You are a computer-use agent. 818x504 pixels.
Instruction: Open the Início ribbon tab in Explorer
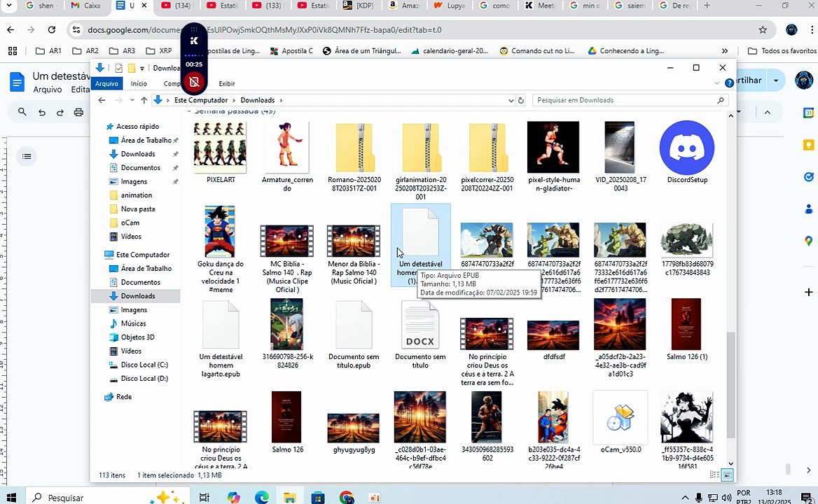[139, 83]
